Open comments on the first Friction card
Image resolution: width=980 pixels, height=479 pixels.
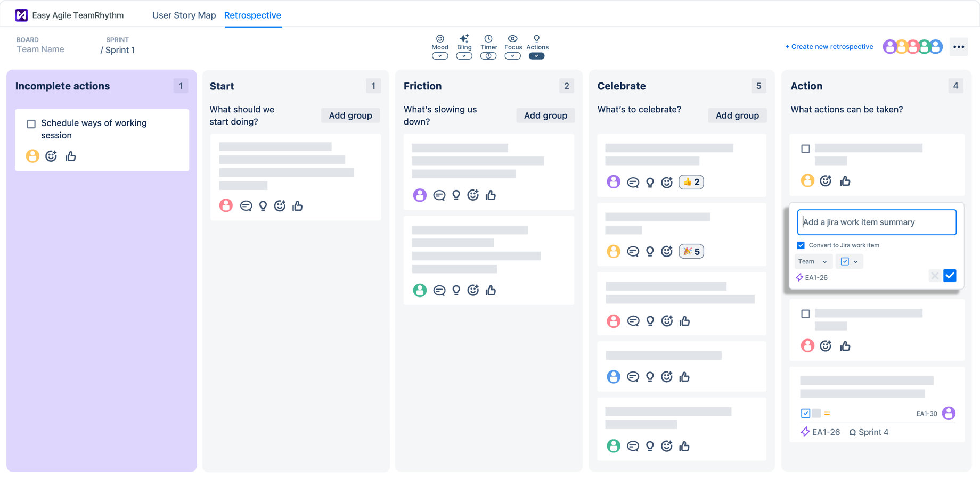439,195
